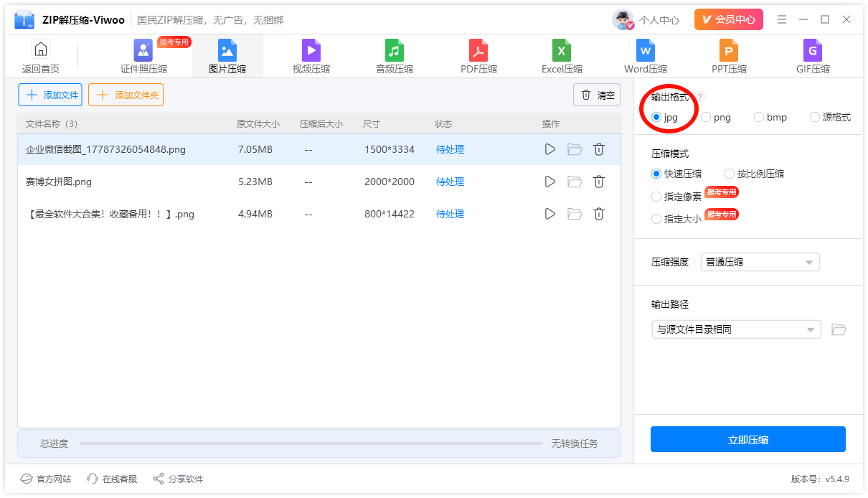Viewport: 868px width, 498px height.
Task: Click dimension value 800*14422
Action: click(x=390, y=214)
